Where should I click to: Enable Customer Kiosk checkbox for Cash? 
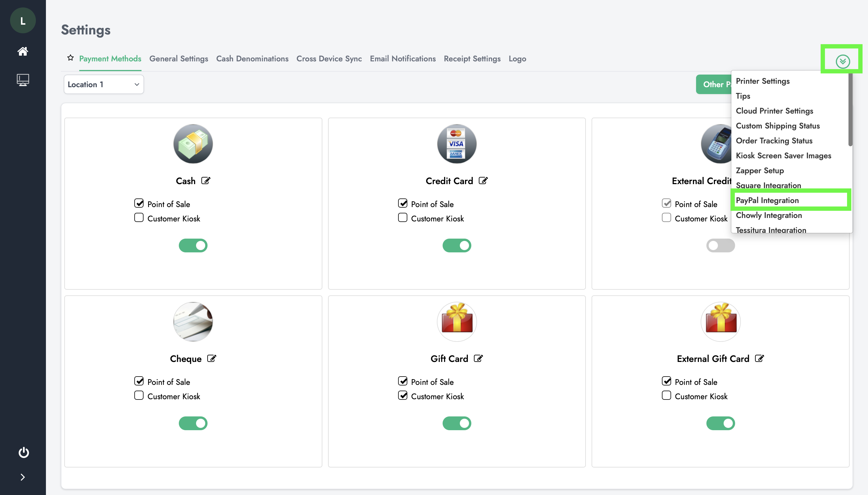pos(139,218)
